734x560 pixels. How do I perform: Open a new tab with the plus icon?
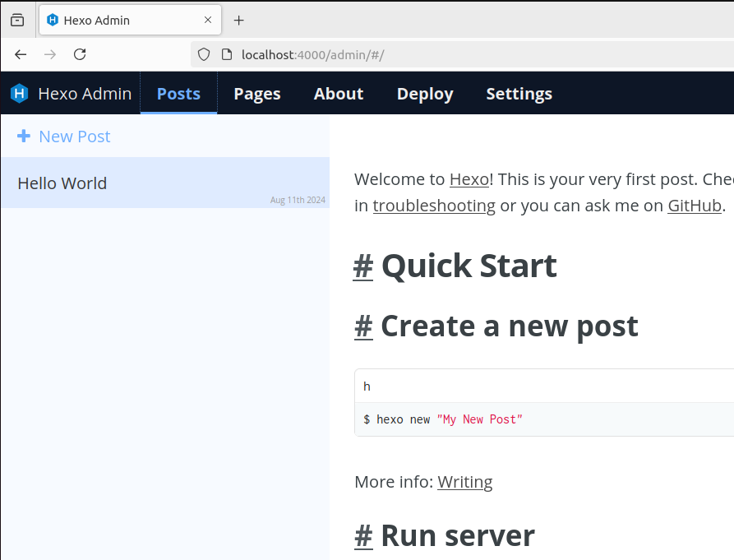[x=238, y=20]
